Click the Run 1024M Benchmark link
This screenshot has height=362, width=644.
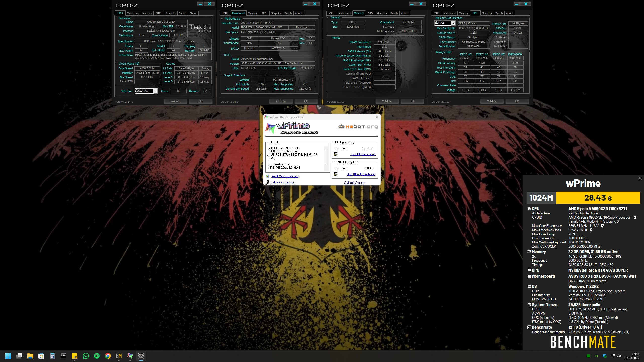click(x=361, y=174)
